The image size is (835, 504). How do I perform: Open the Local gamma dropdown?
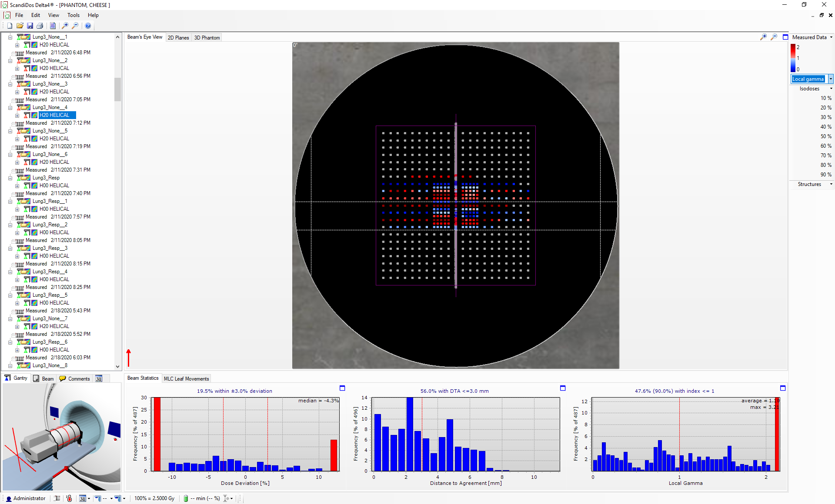pyautogui.click(x=831, y=79)
